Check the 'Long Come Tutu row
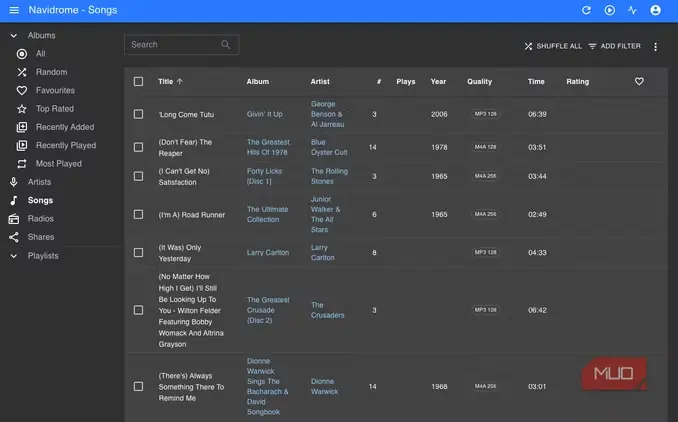Screen dimensions: 678x422 tap(138, 114)
